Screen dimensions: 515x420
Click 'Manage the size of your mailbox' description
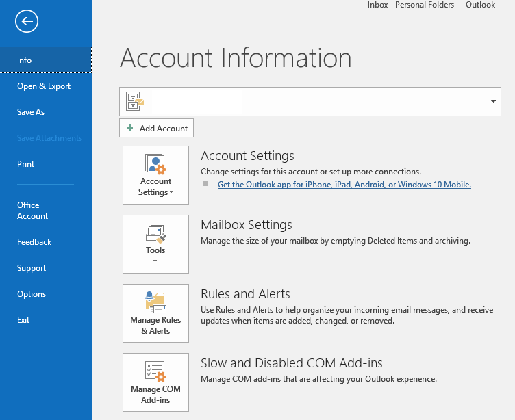click(x=336, y=241)
